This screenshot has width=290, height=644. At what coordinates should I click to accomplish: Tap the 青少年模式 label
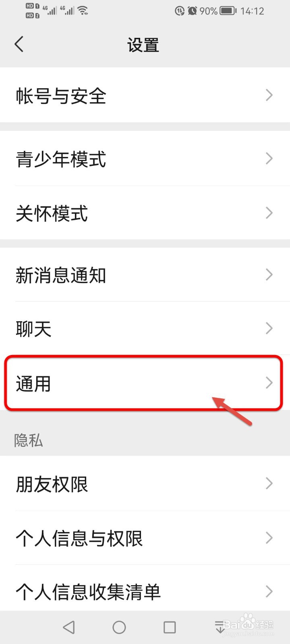[x=61, y=159]
